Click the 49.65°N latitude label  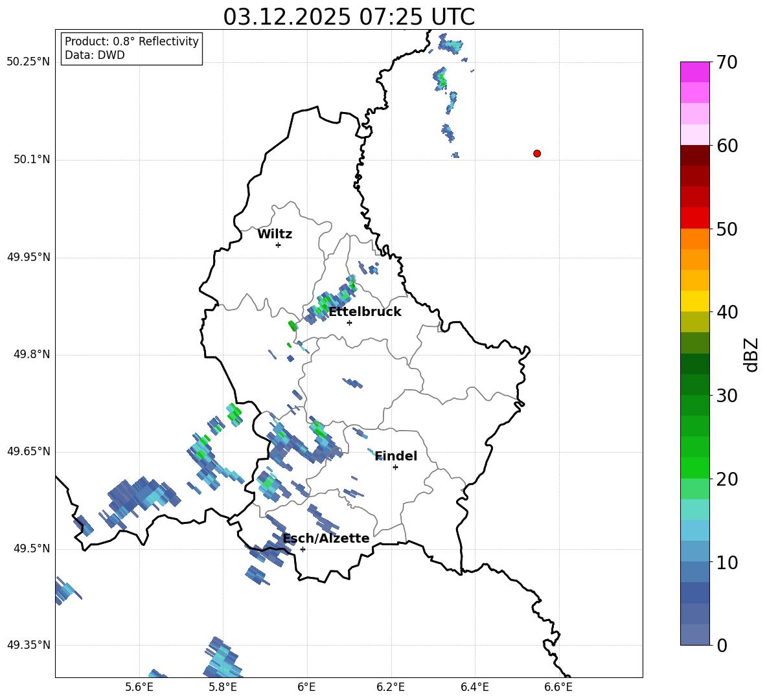point(29,451)
